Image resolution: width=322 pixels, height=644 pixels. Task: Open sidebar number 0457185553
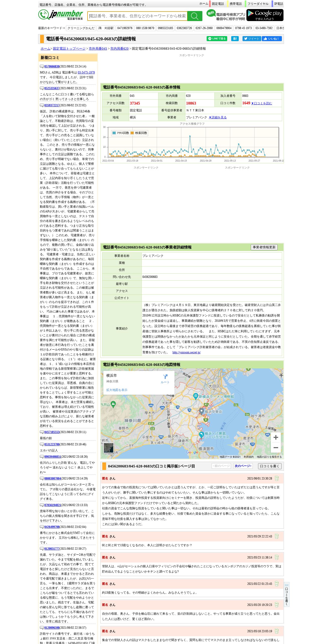coord(52,432)
